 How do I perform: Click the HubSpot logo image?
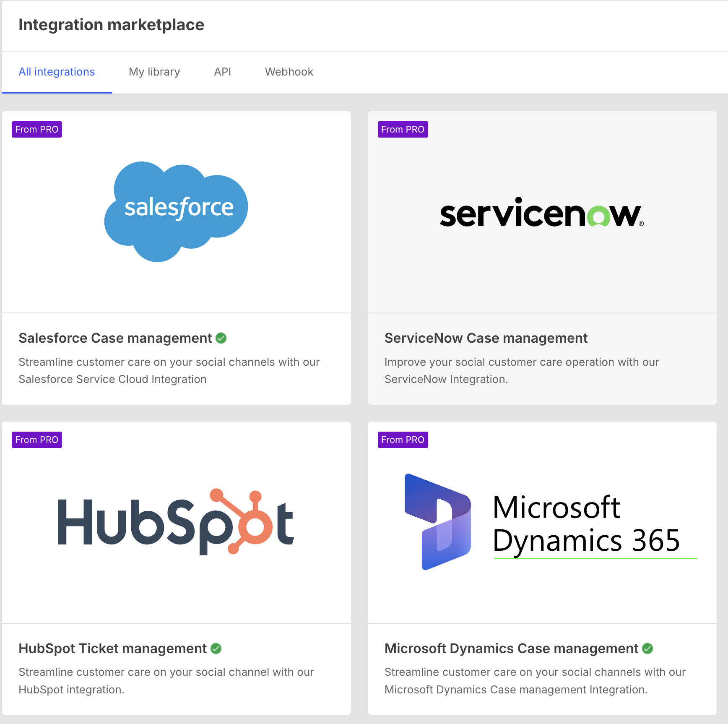pos(176,521)
